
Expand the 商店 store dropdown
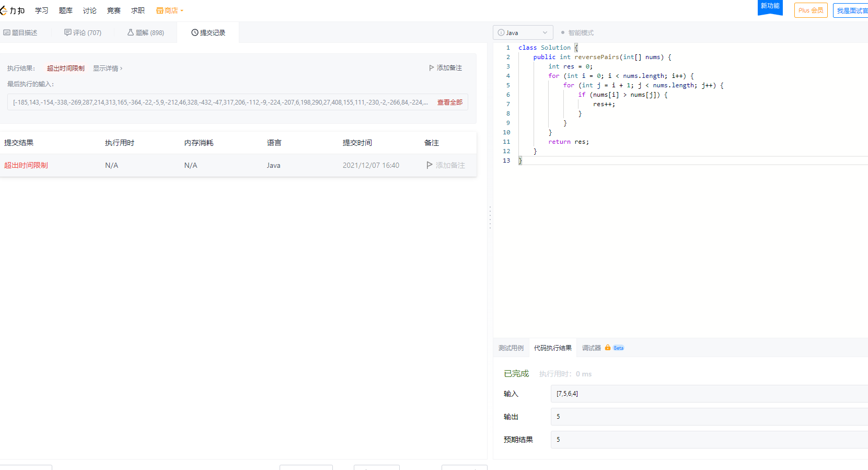170,10
